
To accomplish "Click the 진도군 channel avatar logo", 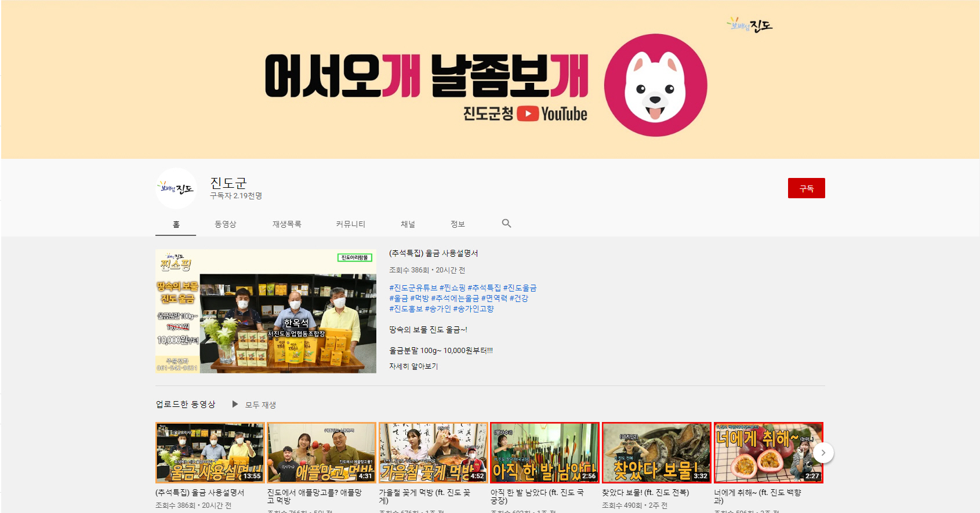I will pos(176,188).
